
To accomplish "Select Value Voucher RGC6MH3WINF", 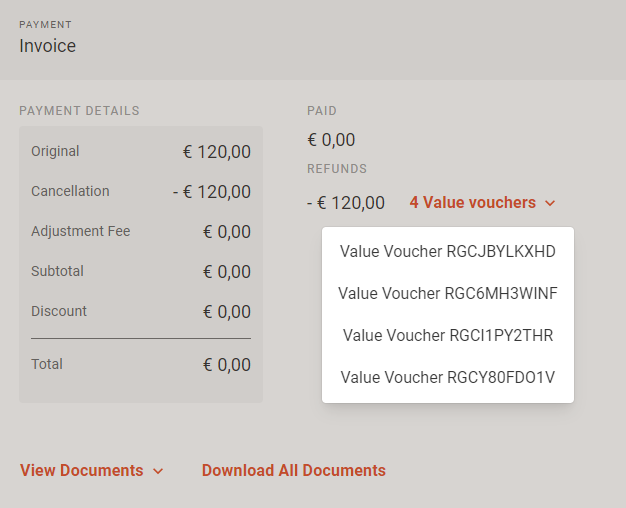I will point(448,294).
